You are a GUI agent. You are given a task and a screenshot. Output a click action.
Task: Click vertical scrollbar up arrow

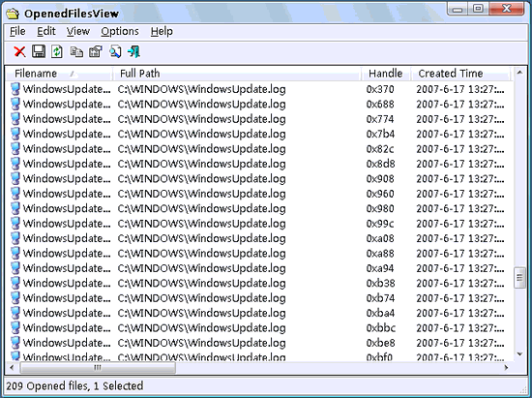point(519,73)
